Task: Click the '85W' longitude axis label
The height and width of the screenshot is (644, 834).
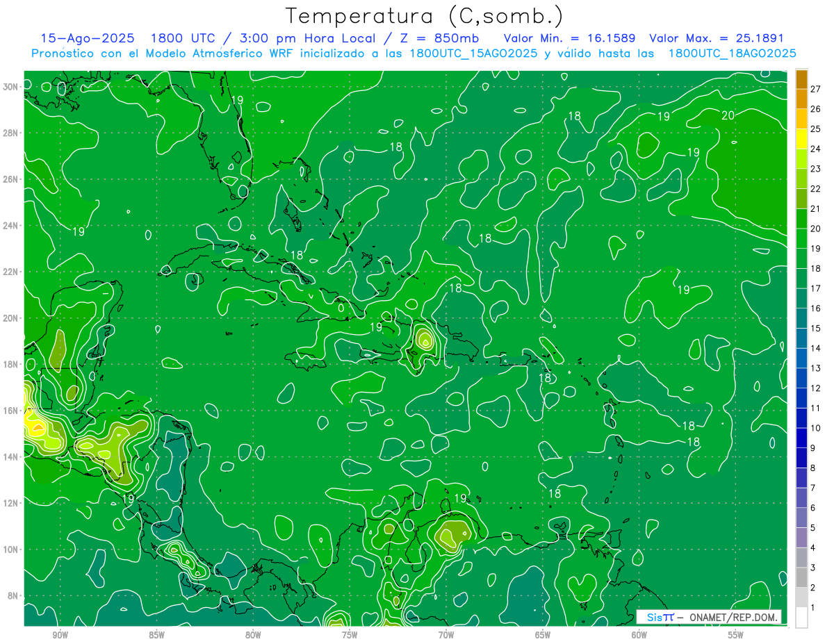Action: (156, 635)
